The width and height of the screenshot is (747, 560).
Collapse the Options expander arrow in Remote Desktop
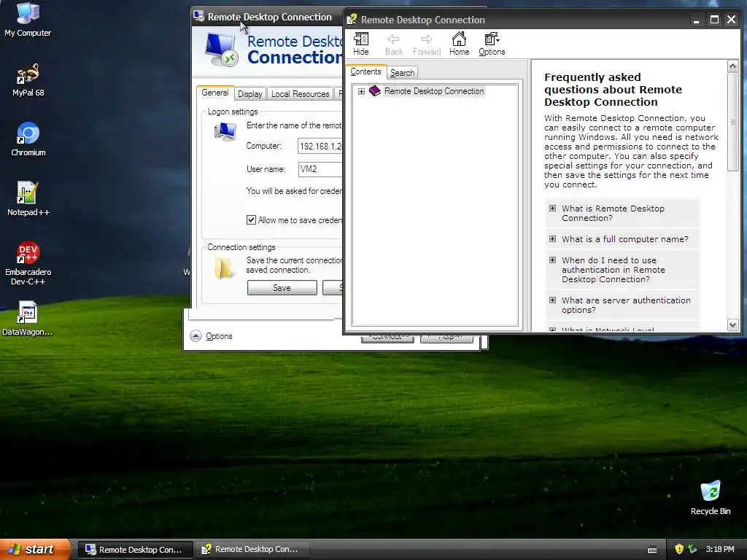196,336
